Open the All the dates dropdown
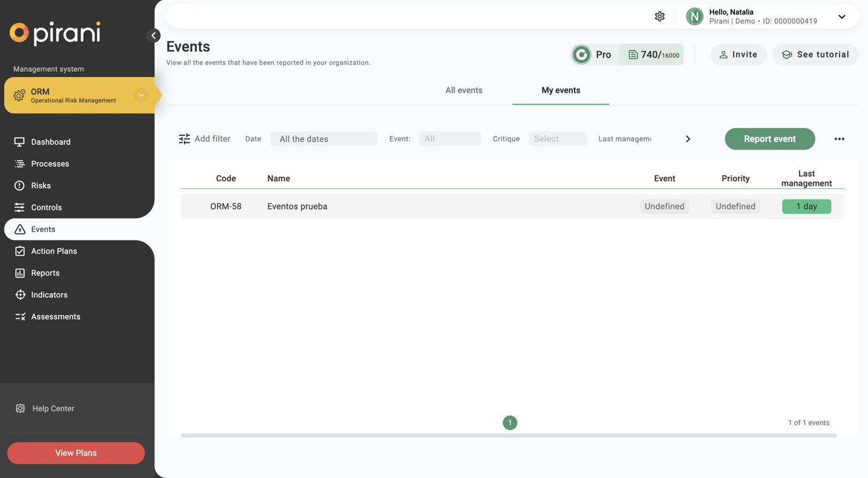The height and width of the screenshot is (478, 868). coord(324,139)
